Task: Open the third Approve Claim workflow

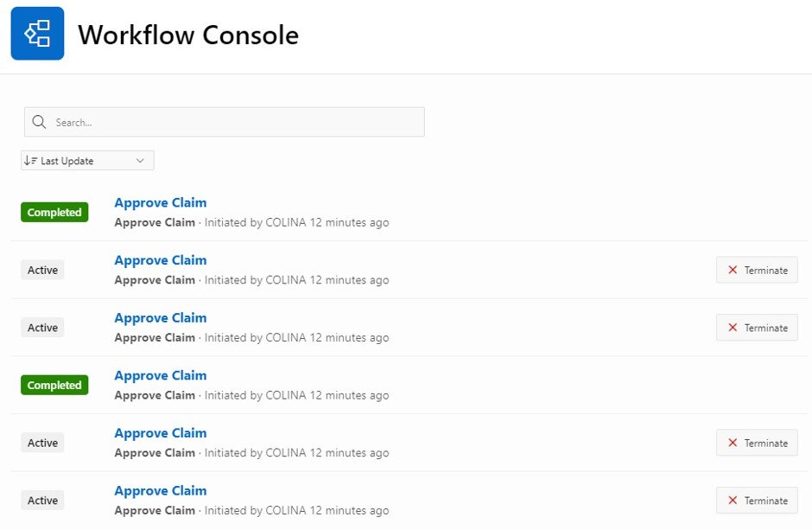Action: (160, 317)
